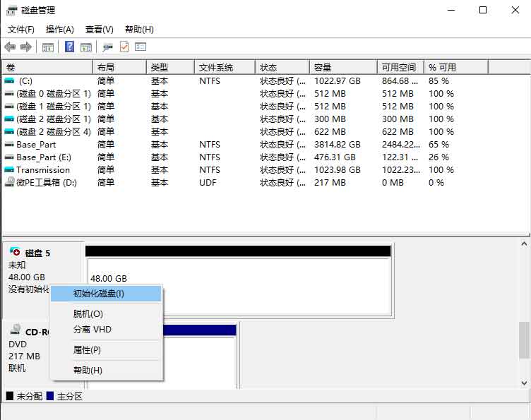Click the checkmark properties toolbar icon
The height and width of the screenshot is (420, 531).
124,47
